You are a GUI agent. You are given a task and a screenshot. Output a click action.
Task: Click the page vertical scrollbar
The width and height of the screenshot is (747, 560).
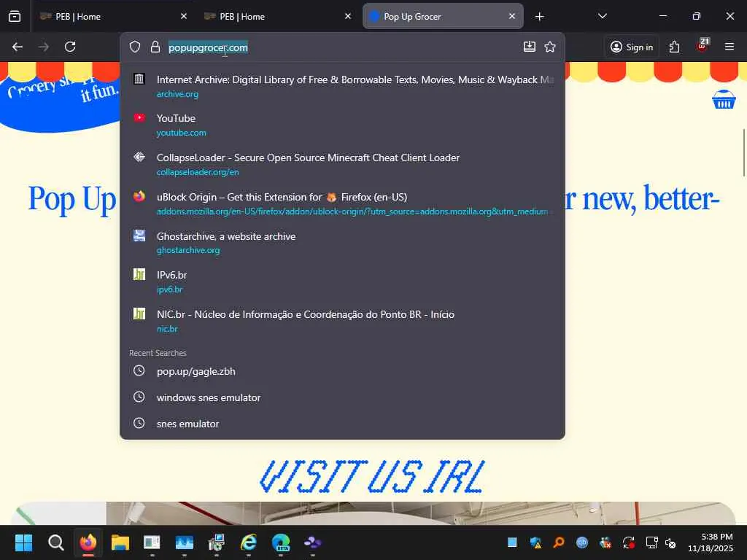point(743,152)
